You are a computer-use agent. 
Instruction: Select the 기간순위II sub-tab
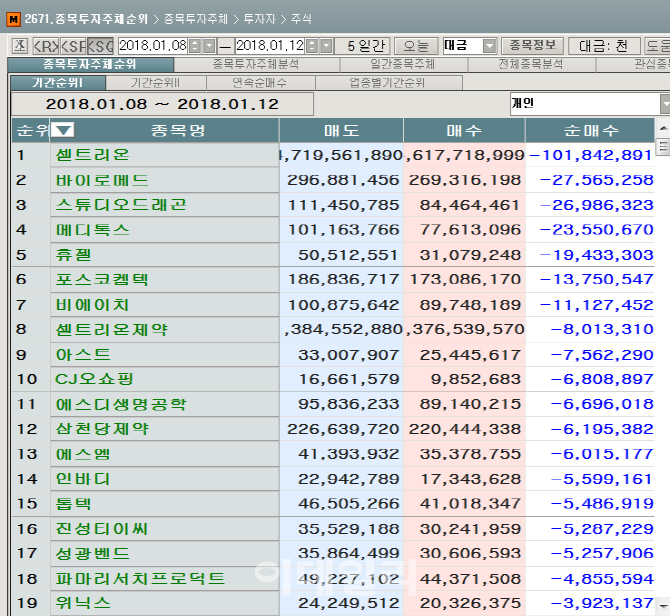point(156,82)
